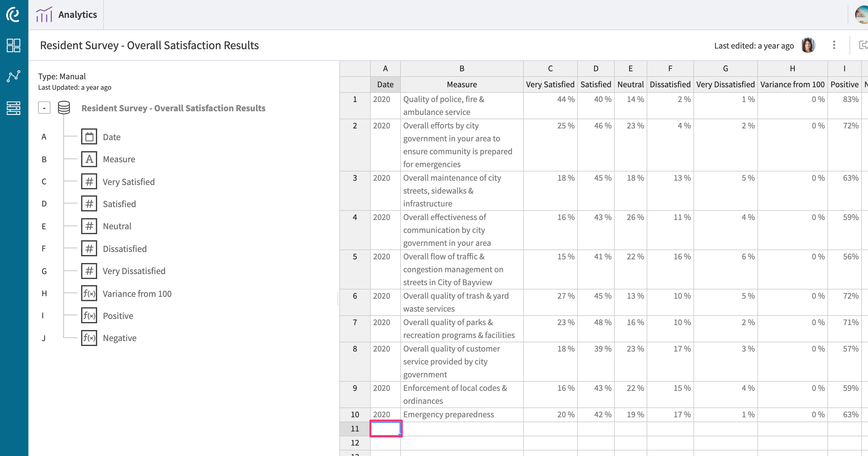Click the number icon for Very Dissatisfied

(x=89, y=271)
